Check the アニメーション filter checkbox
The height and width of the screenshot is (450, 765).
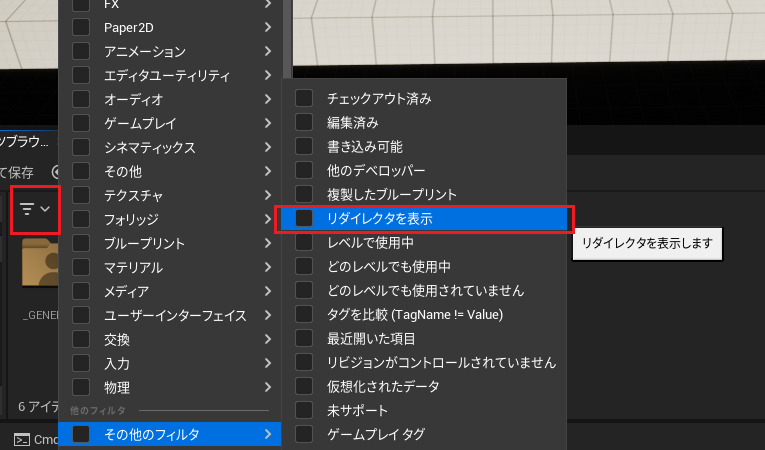81,51
